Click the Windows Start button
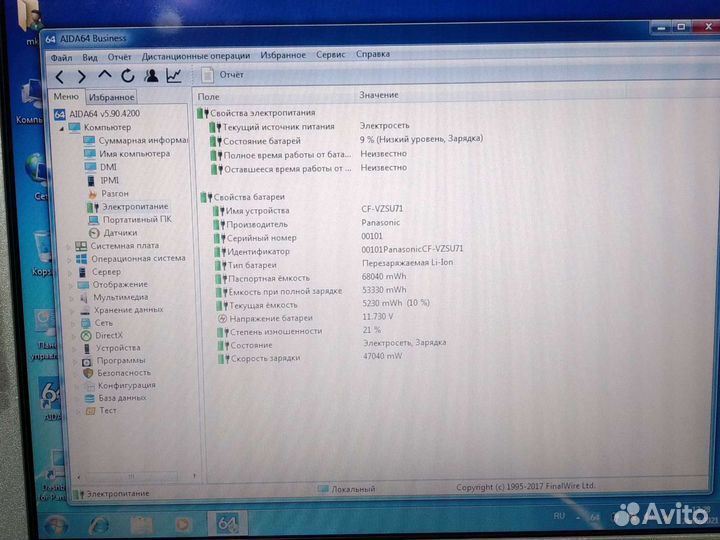 pos(54,525)
